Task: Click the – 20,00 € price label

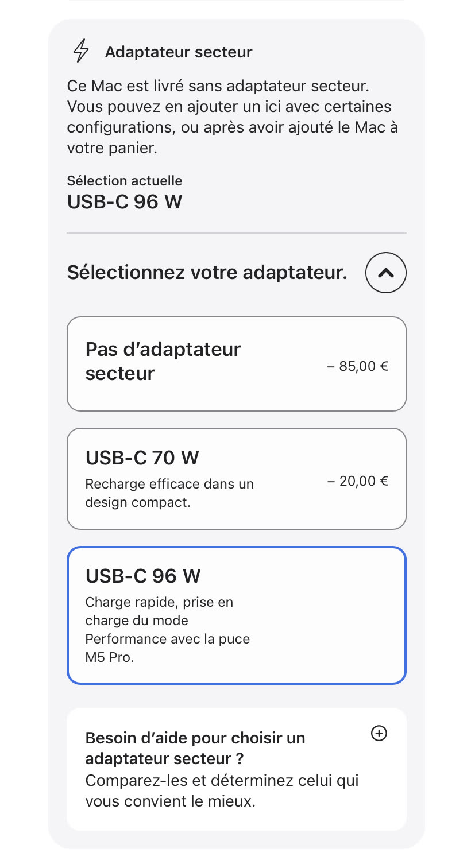Action: (x=357, y=481)
